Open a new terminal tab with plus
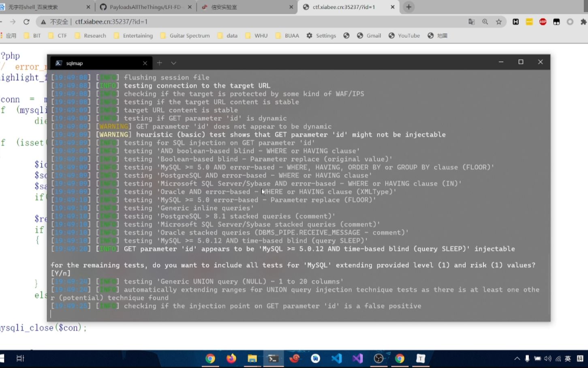This screenshot has height=368, width=588. (160, 63)
